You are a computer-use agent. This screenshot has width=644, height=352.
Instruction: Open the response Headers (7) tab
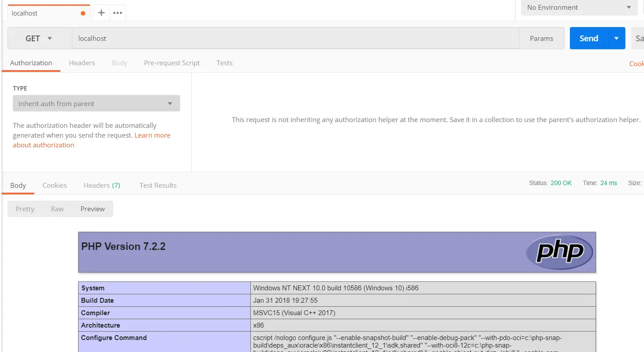(102, 185)
